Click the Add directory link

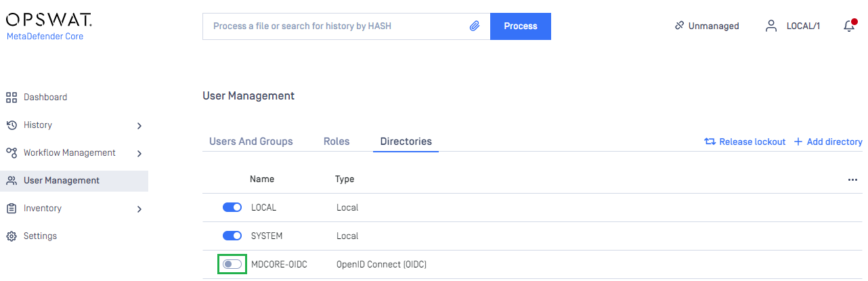click(x=828, y=142)
